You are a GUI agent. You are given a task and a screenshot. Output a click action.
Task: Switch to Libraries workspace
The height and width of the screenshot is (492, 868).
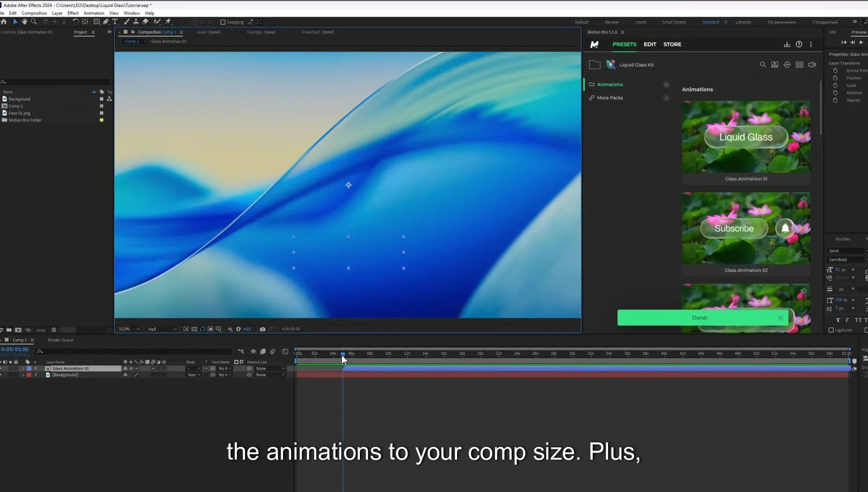(x=743, y=22)
